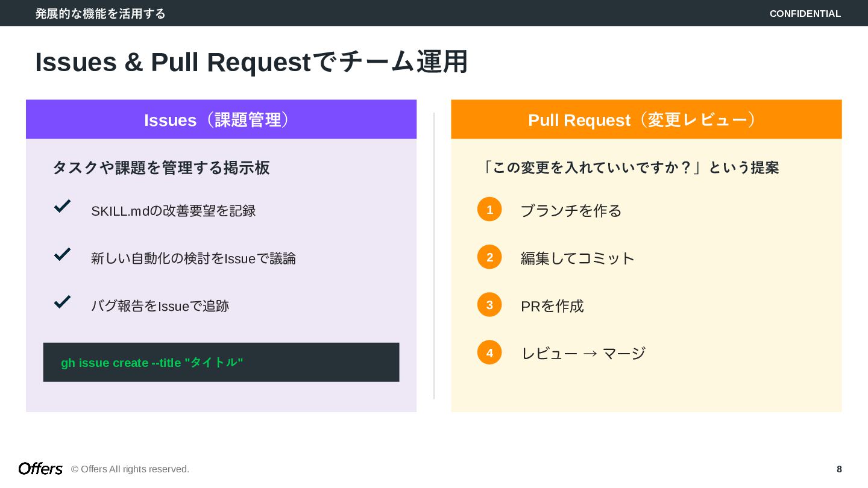Select the purple Issues（課題管理） header
The image size is (868, 488).
221,120
